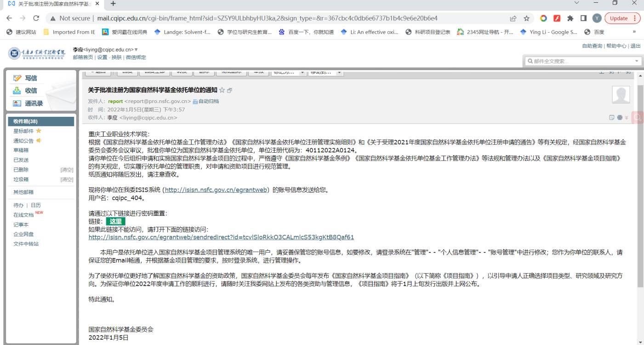644x345 pixels.
Task: Log out via 退出
Action: [635, 46]
